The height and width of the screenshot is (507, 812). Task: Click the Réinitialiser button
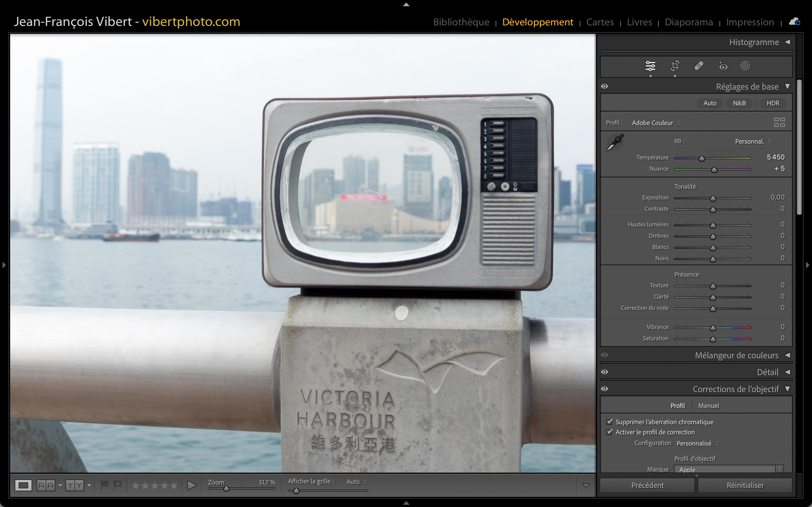[x=745, y=485]
